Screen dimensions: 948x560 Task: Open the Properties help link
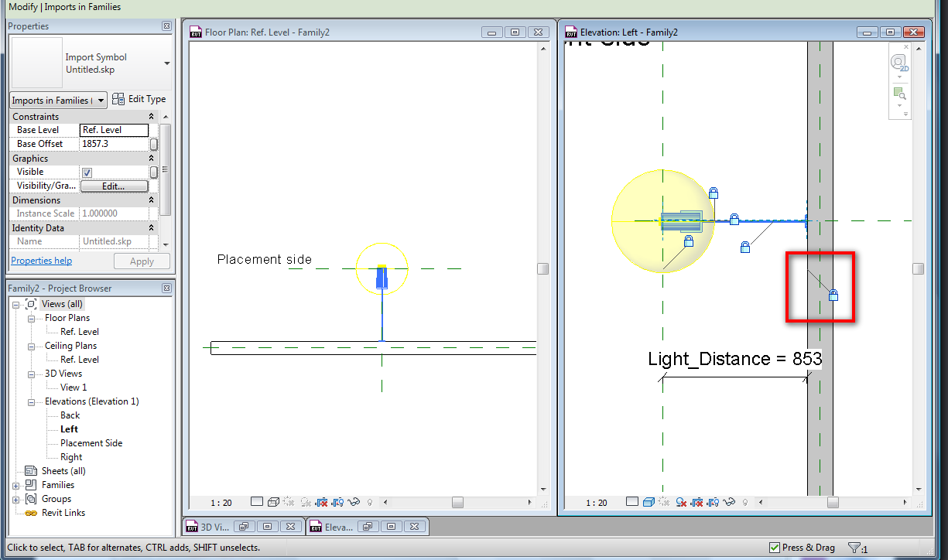pos(41,261)
